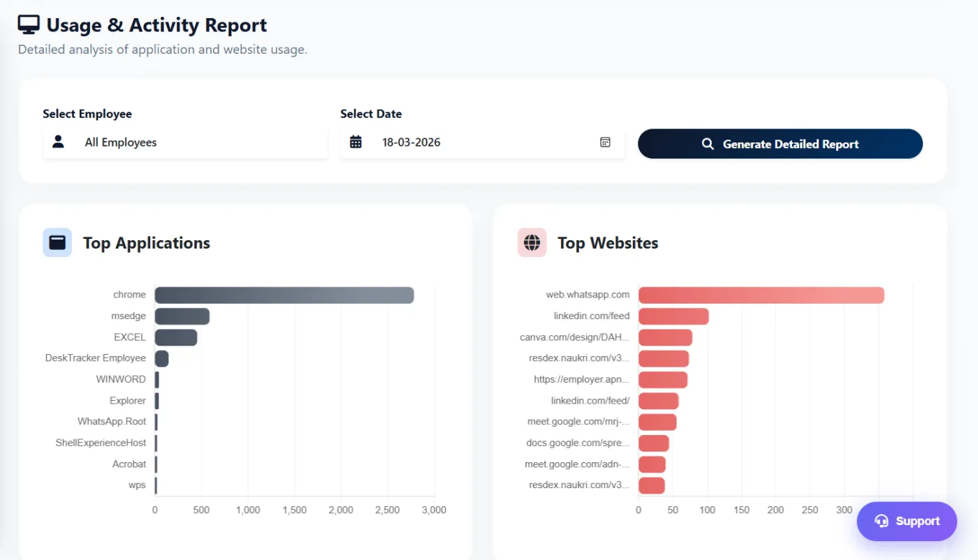978x560 pixels.
Task: Click the magnifier icon in Generate Detailed Report
Action: (708, 144)
